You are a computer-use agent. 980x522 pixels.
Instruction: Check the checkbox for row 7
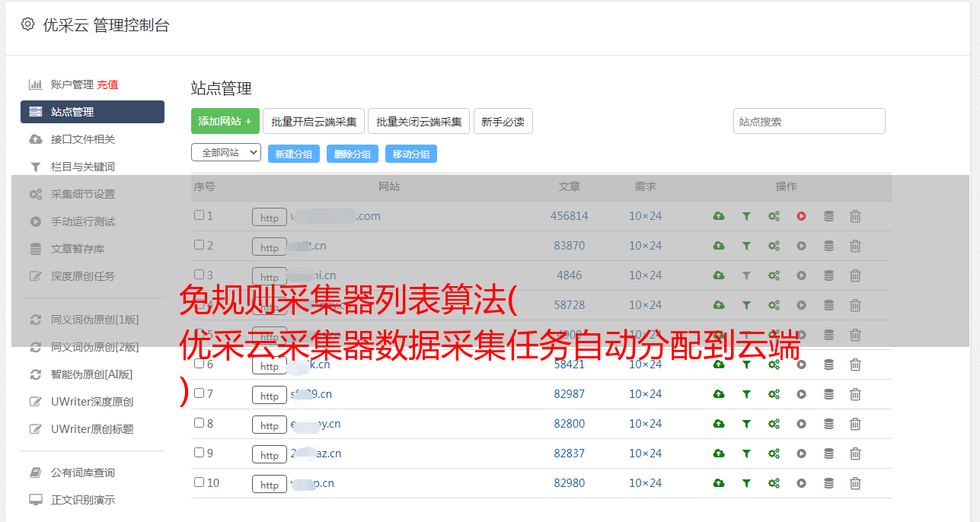(199, 393)
